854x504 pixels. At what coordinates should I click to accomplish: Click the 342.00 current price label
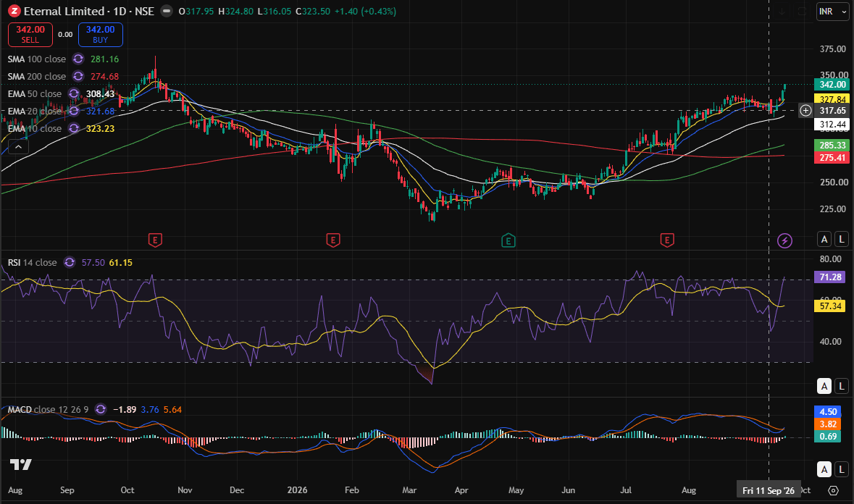tap(832, 85)
